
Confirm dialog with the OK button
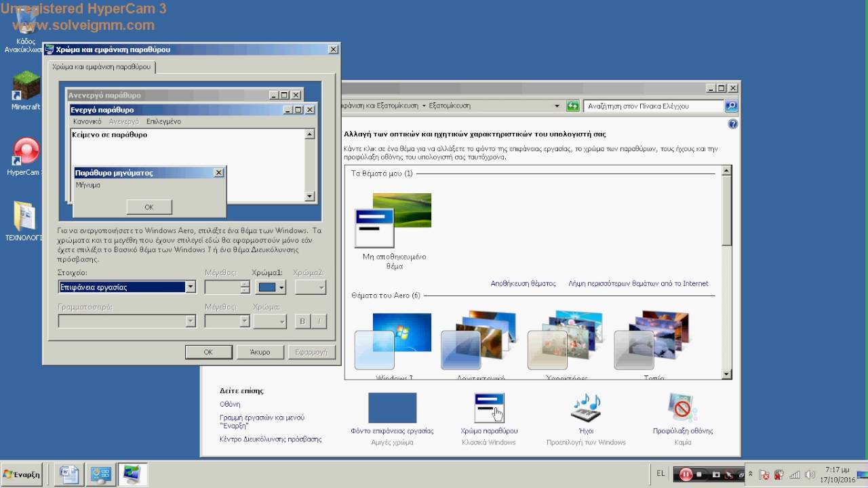[208, 352]
